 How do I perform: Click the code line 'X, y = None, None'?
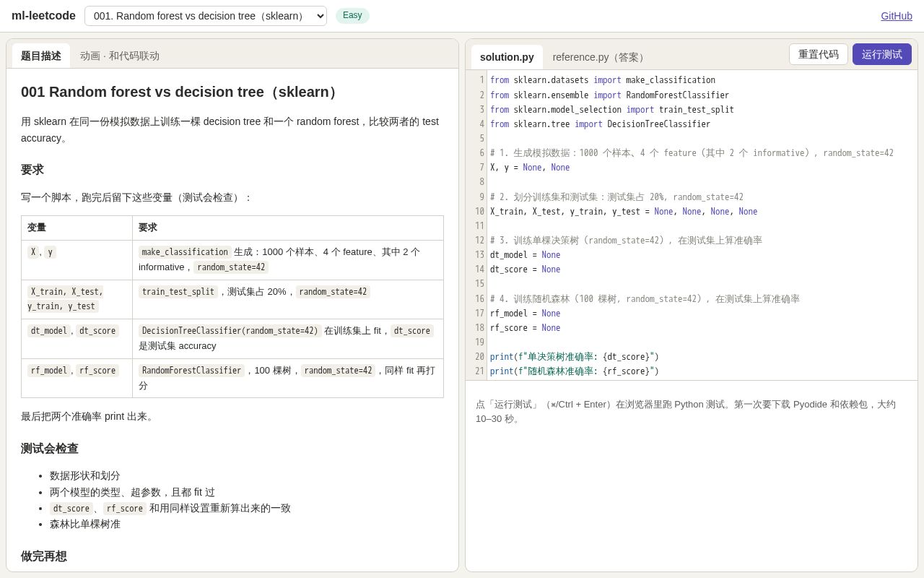point(530,168)
